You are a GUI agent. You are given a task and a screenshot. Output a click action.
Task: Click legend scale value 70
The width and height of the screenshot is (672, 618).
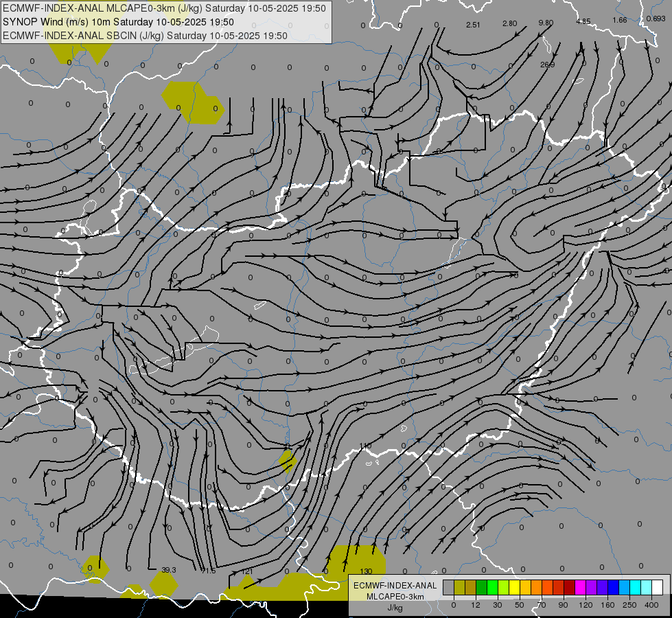click(x=542, y=606)
